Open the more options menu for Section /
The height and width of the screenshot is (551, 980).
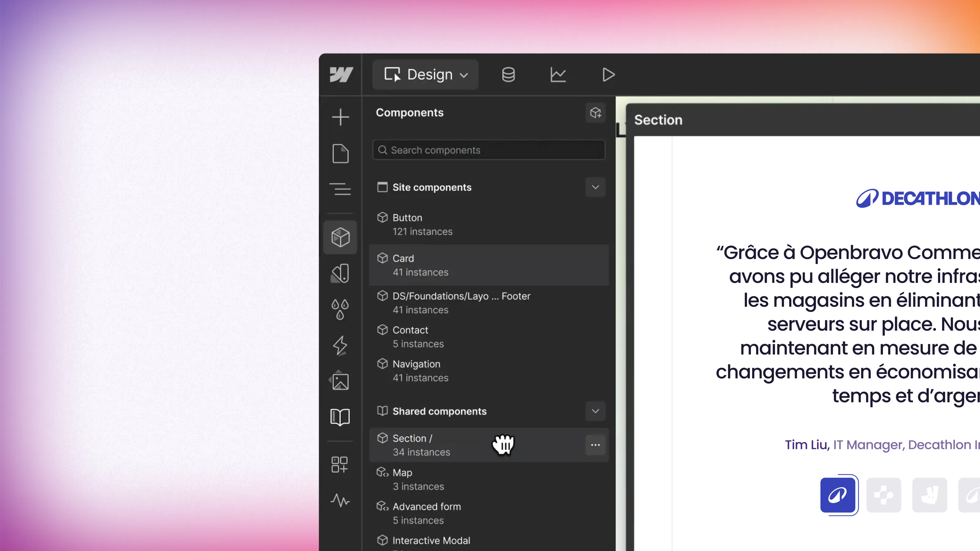[x=595, y=445]
